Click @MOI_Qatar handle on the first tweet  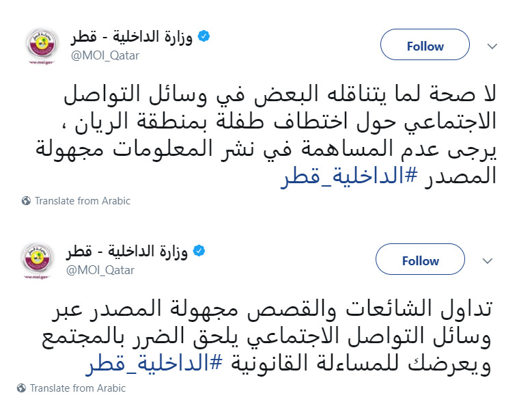click(105, 55)
